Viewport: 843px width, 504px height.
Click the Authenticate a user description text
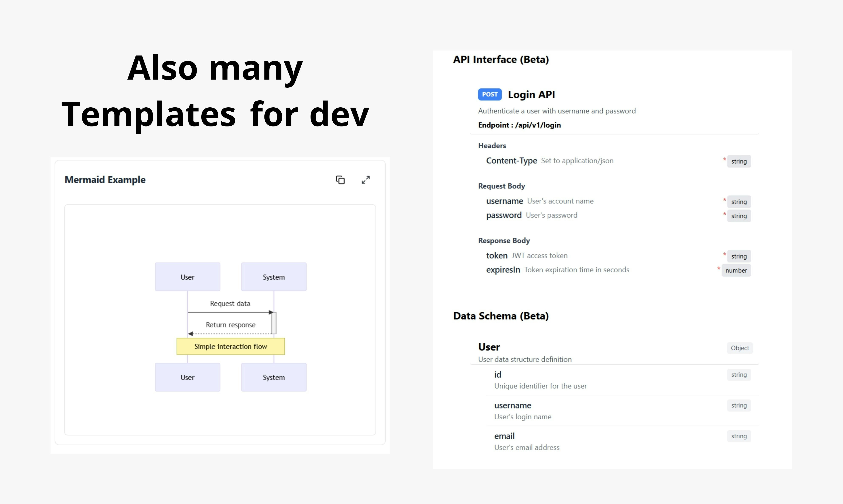coord(557,111)
